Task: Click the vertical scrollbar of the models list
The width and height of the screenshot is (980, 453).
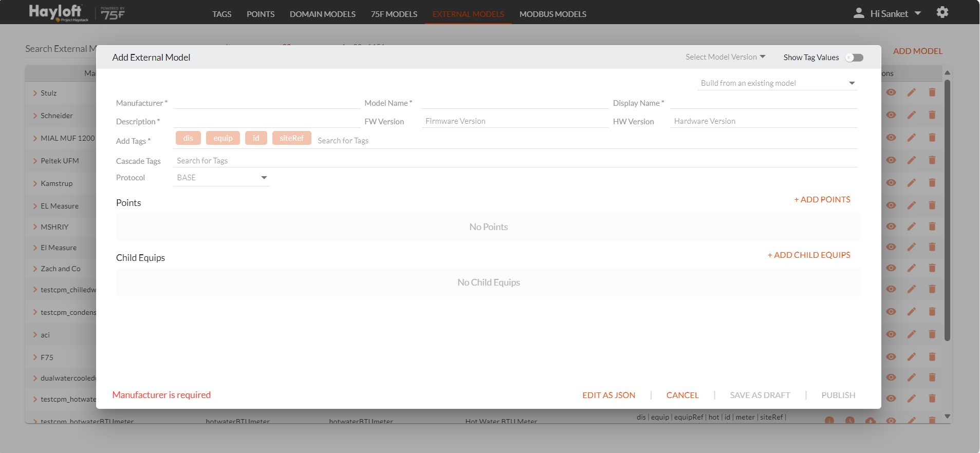Action: pyautogui.click(x=947, y=210)
